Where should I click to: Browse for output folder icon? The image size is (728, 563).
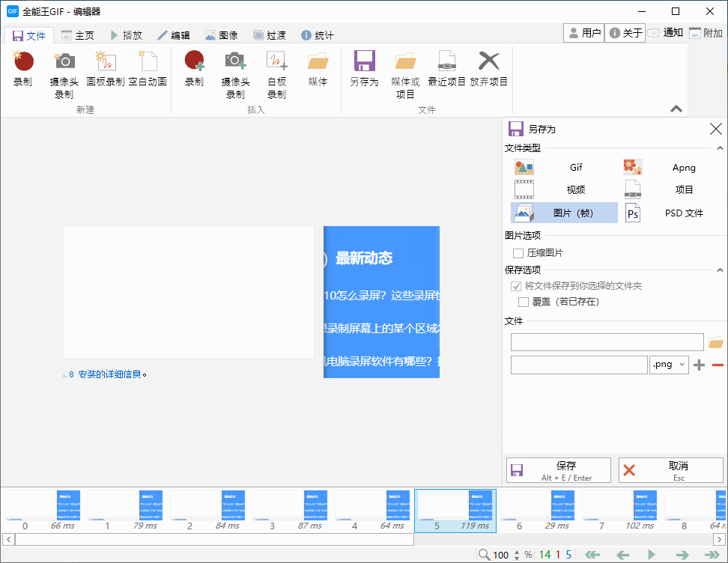tap(715, 343)
